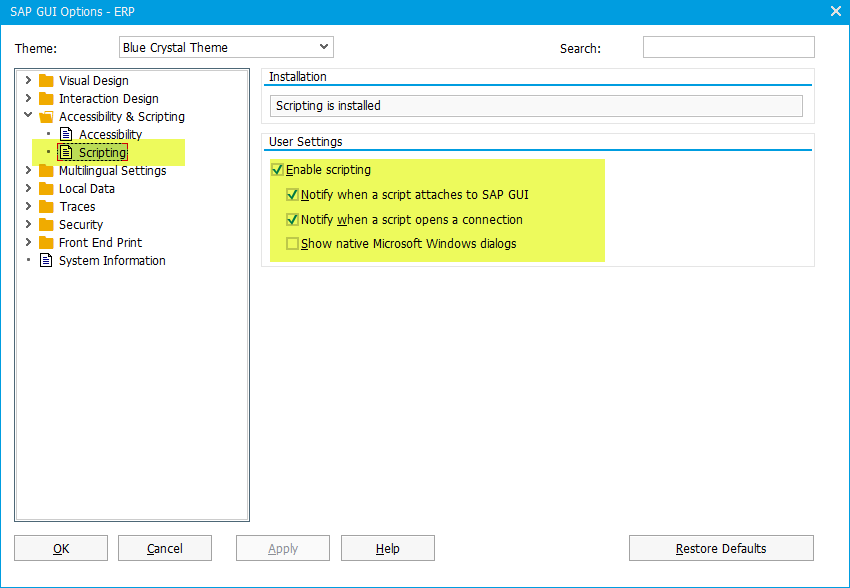Click the Front End Print folder icon
The width and height of the screenshot is (850, 588).
click(46, 242)
